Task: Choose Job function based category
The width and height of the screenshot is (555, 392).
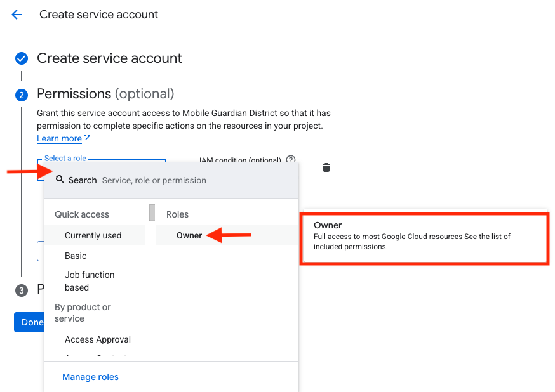Action: 90,281
